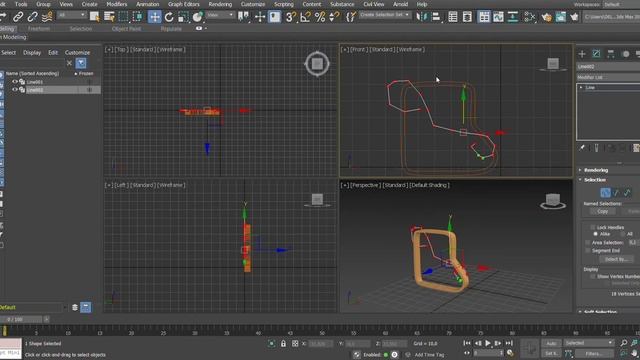
Task: Toggle Percent Snap icon
Action: tap(320, 17)
